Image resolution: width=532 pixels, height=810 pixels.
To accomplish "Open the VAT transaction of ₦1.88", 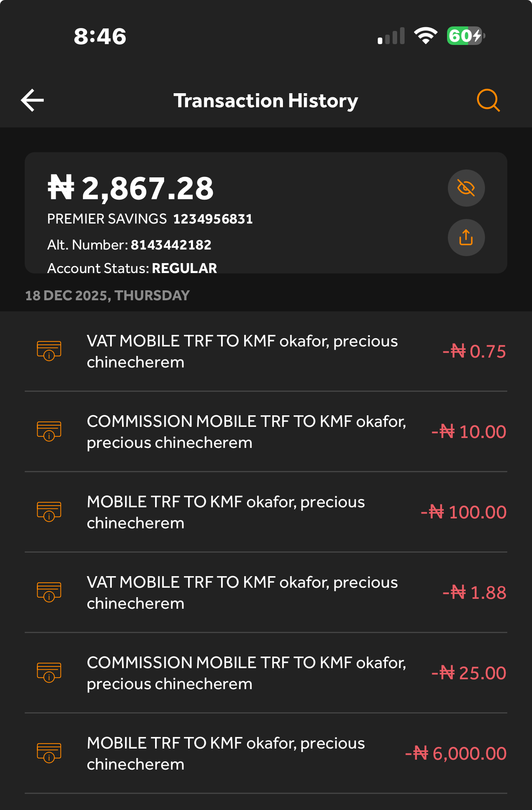I will pyautogui.click(x=242, y=593).
